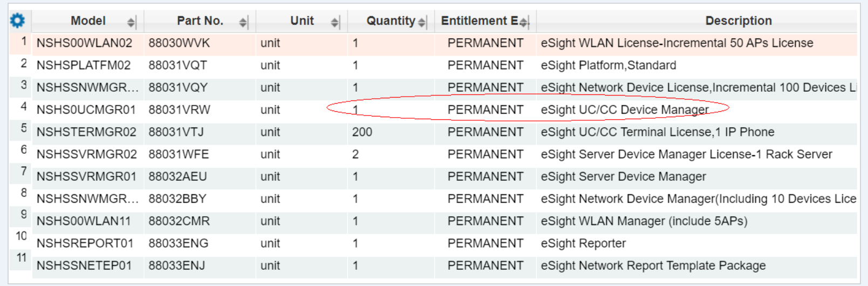868x286 pixels.
Task: Click the Description column header
Action: [739, 21]
